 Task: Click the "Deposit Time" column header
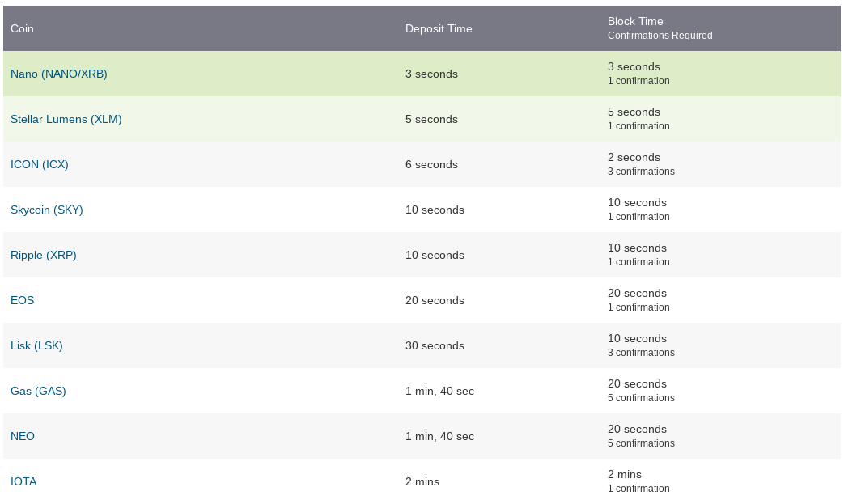(439, 28)
